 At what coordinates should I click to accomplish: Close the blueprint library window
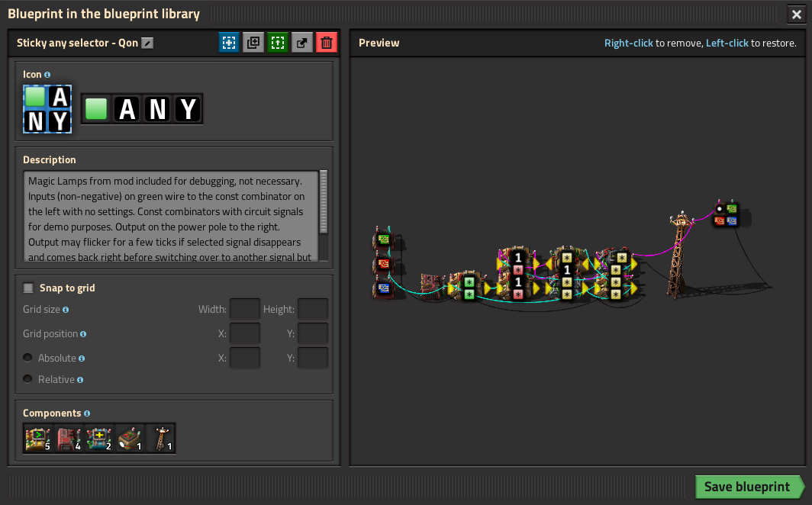click(797, 14)
